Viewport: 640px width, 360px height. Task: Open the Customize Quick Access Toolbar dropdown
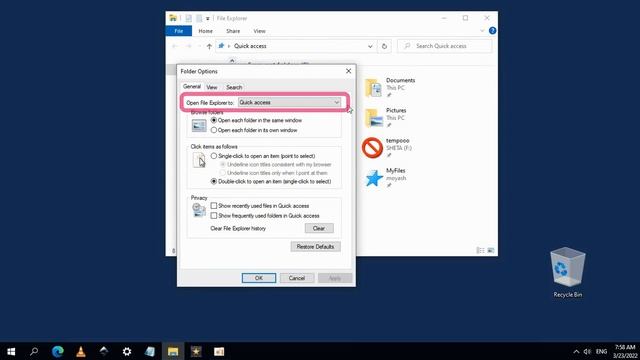pyautogui.click(x=208, y=18)
